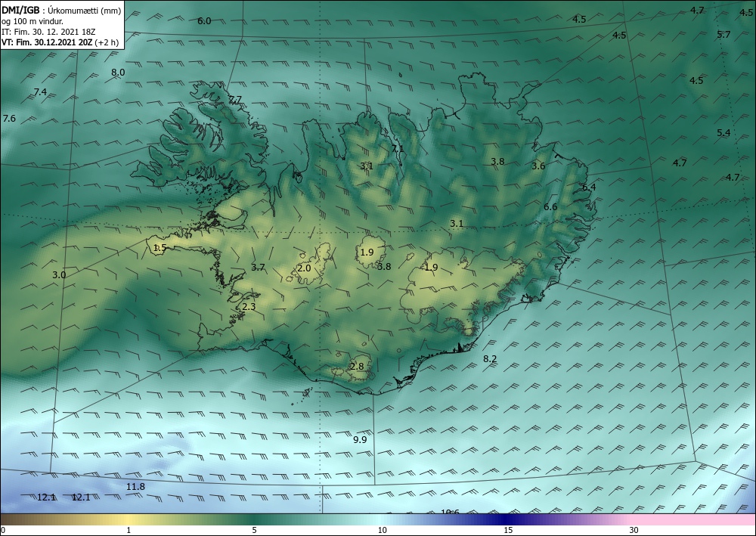
Task: Click the 30 tick on the color scale
Action: click(634, 530)
